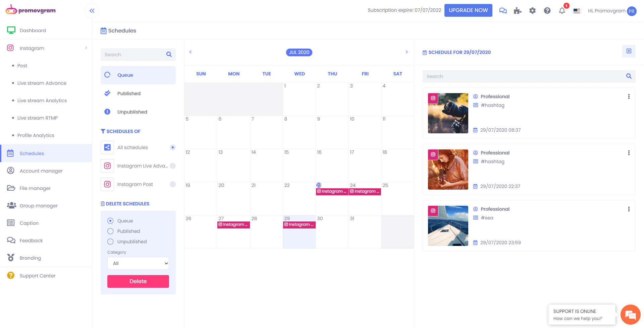
Task: Open Account manager in sidebar
Action: [x=41, y=171]
